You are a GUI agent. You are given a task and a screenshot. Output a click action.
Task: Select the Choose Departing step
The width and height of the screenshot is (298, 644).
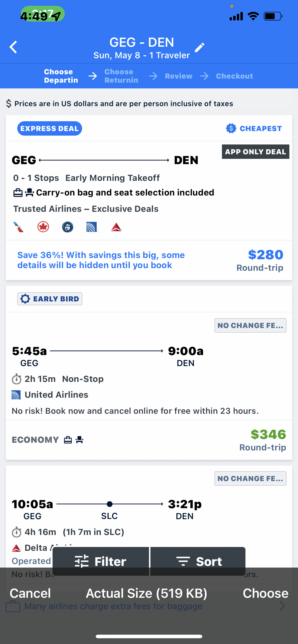(61, 76)
